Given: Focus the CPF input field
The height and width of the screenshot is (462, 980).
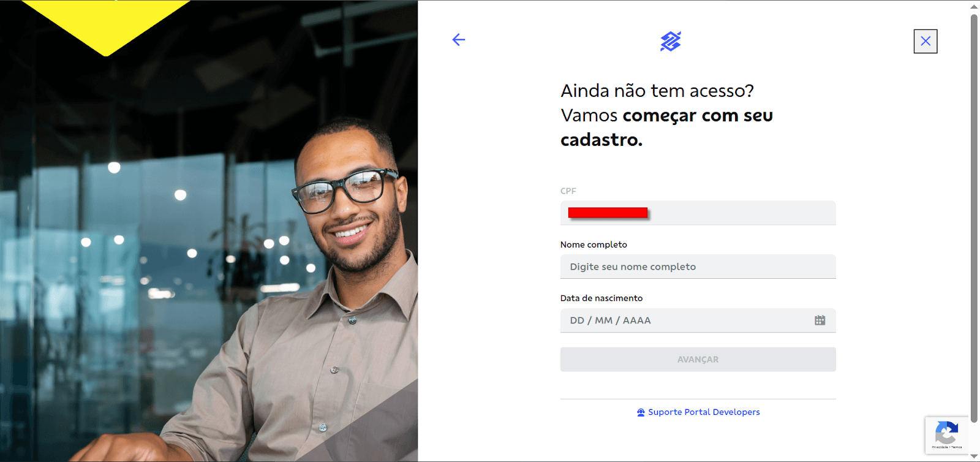Looking at the screenshot, I should coord(698,213).
